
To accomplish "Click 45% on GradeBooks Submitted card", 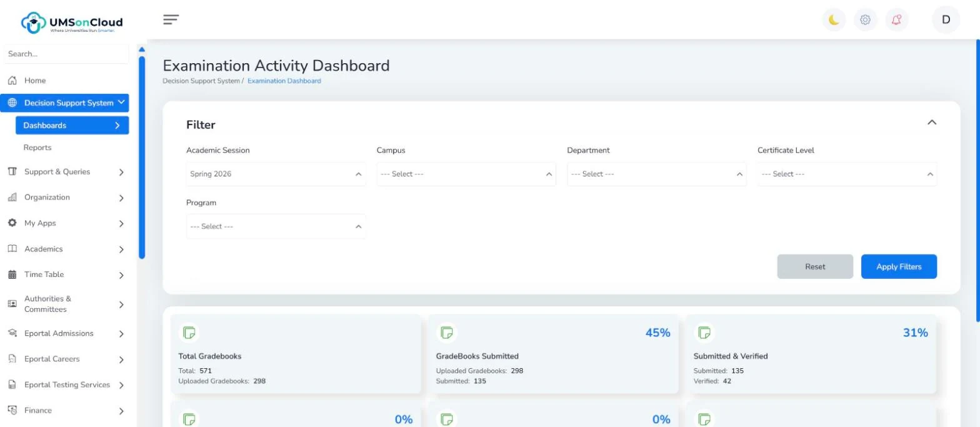I will (657, 333).
